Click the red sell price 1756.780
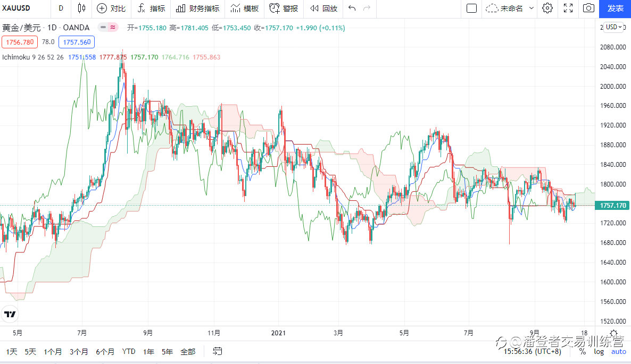This screenshot has width=631, height=364. pos(19,42)
